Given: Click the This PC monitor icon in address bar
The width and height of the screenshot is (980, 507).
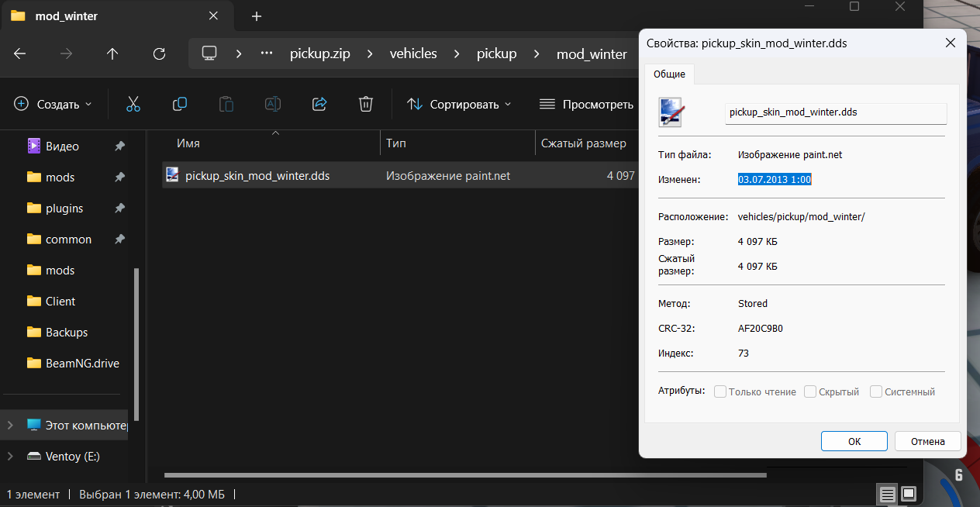Looking at the screenshot, I should pyautogui.click(x=209, y=53).
